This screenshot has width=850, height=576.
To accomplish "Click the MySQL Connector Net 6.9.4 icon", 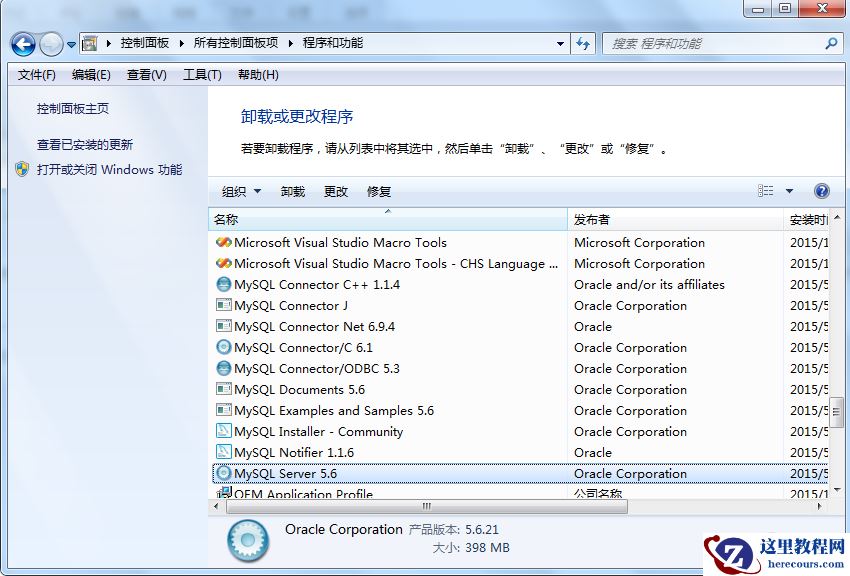I will click(x=223, y=326).
